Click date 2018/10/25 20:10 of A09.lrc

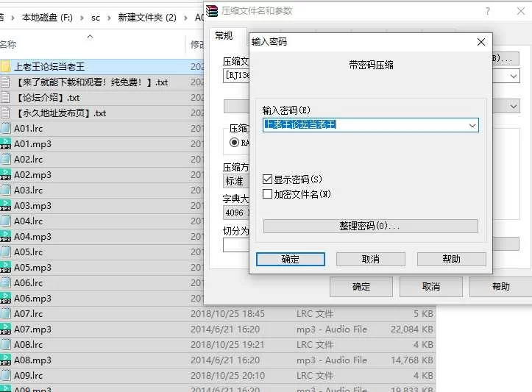(227, 375)
